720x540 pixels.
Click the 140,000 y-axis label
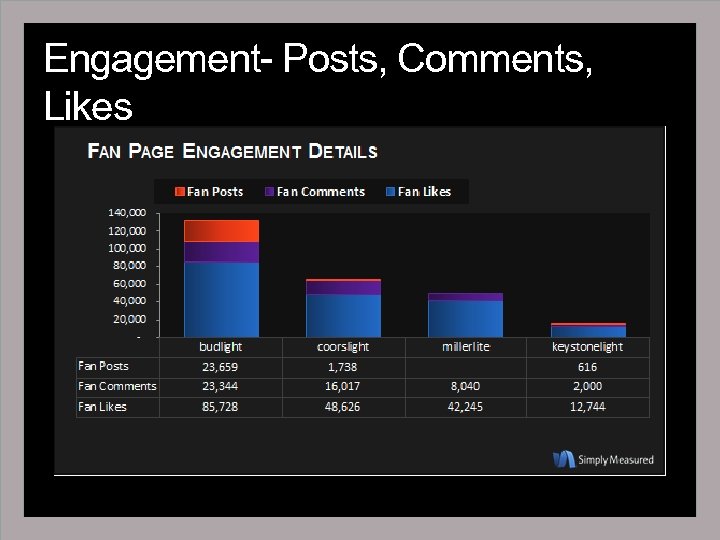(127, 213)
